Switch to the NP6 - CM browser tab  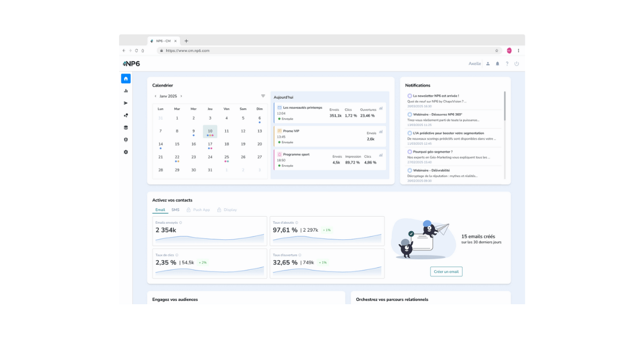164,41
